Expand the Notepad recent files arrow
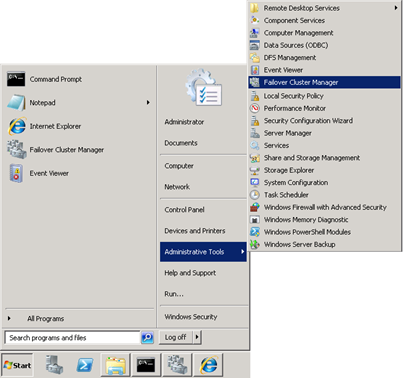This screenshot has height=378, width=403. pyautogui.click(x=148, y=103)
